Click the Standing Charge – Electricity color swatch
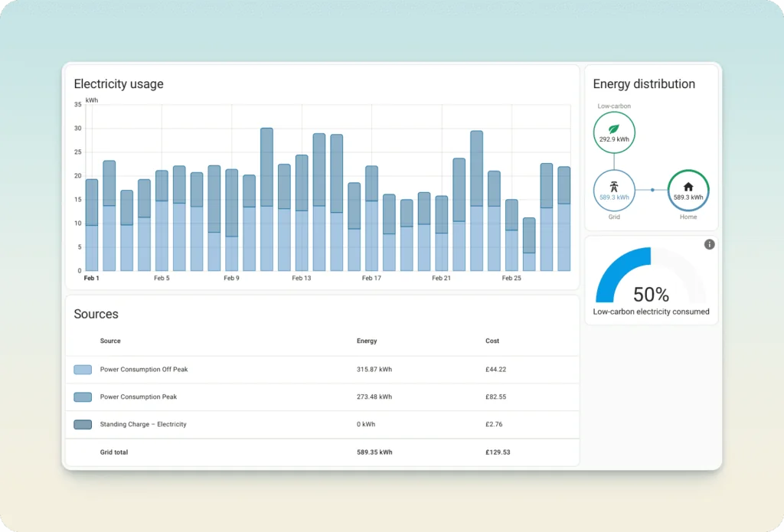 [82, 424]
